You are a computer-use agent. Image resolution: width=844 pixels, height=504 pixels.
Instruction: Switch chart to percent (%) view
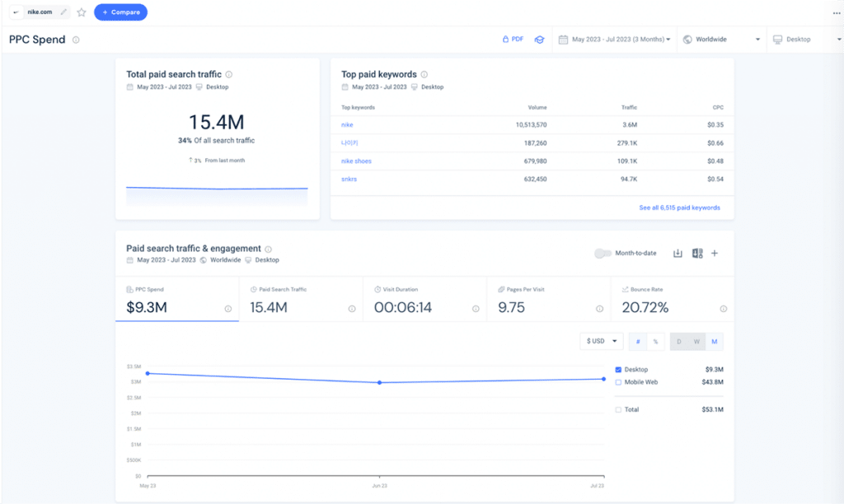655,342
